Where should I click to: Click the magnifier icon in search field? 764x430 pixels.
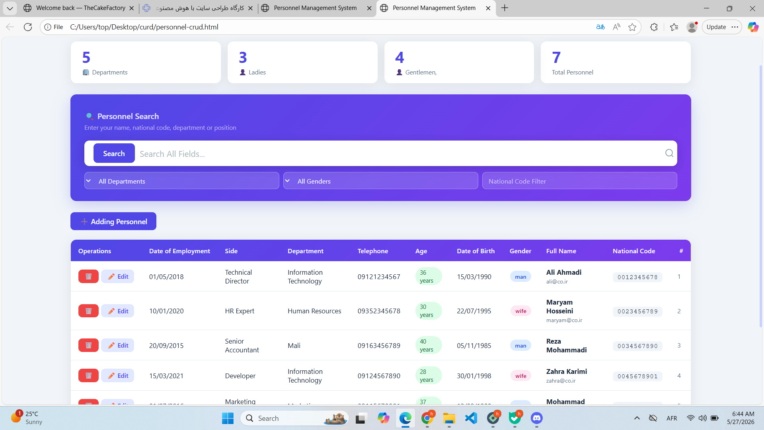669,153
